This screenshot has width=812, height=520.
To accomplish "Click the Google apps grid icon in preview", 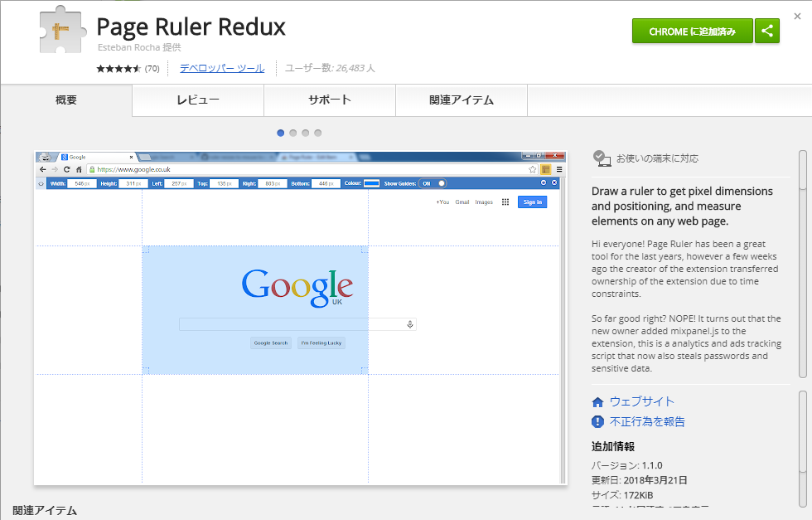I will (505, 202).
